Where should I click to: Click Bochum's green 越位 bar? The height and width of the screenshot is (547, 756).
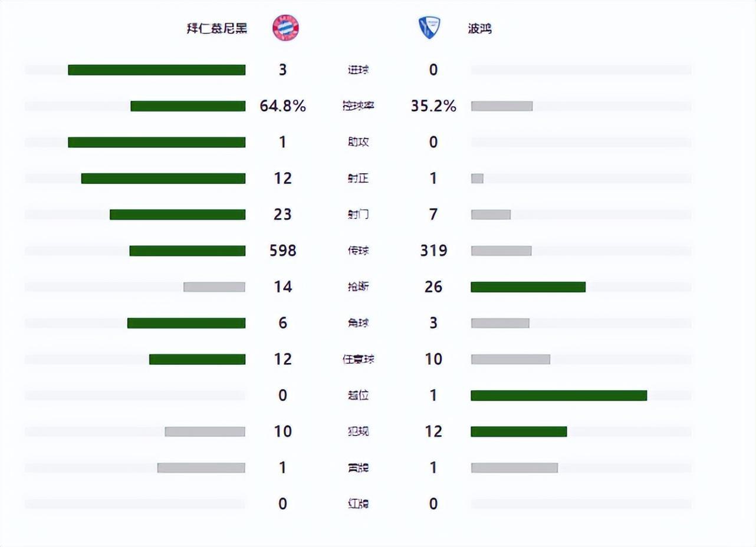click(x=558, y=396)
